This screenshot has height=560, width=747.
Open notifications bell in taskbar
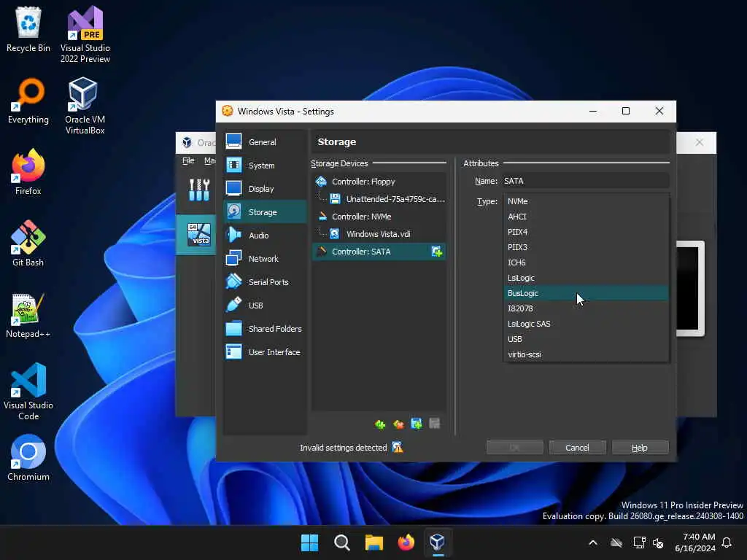click(727, 542)
